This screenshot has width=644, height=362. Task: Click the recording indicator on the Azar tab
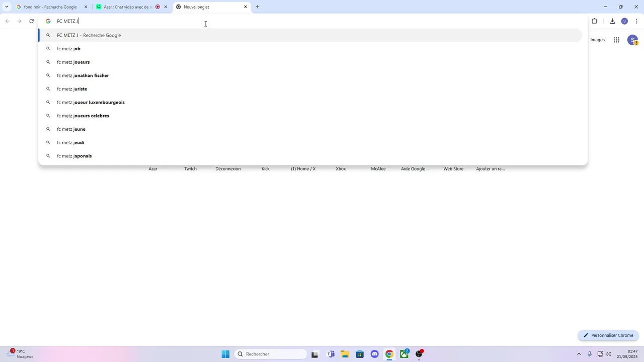coord(157,7)
